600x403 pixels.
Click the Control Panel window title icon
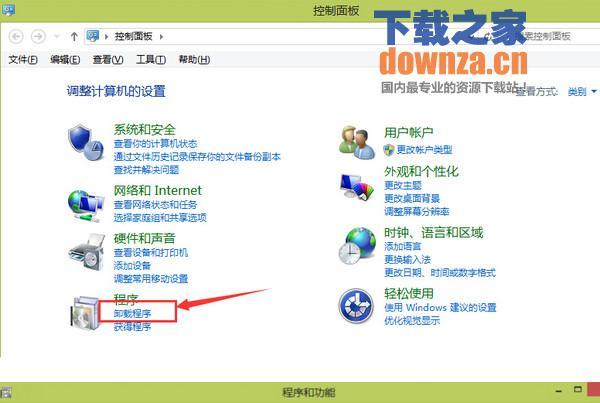[8, 8]
